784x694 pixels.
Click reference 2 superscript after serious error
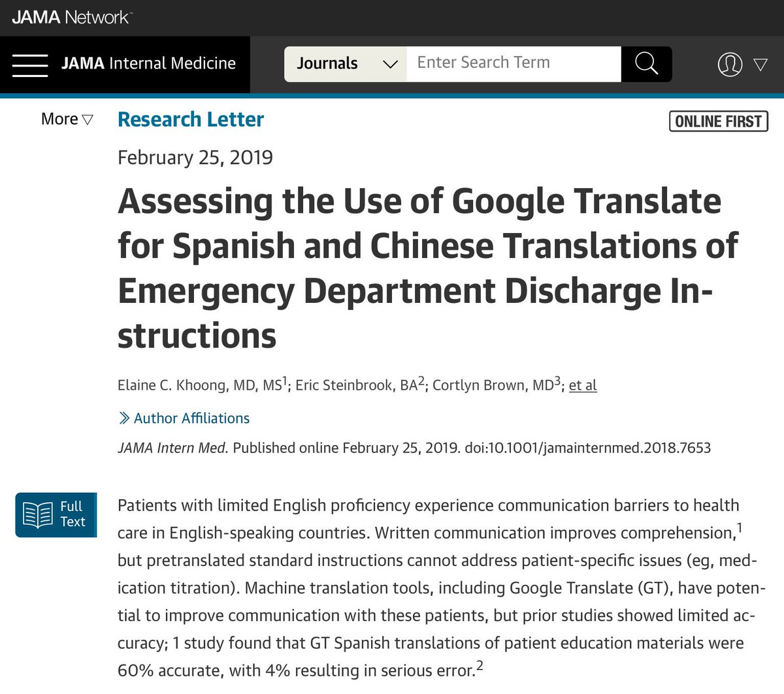click(480, 665)
